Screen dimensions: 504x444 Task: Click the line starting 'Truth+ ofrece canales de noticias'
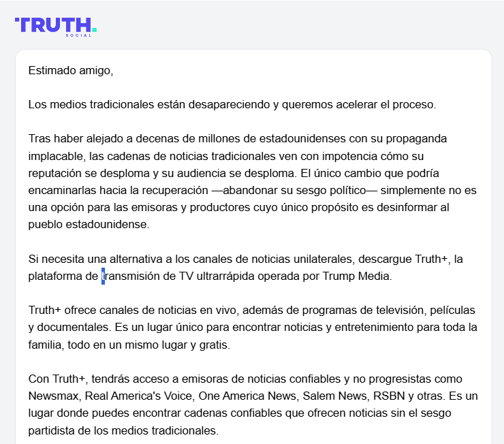(x=252, y=311)
